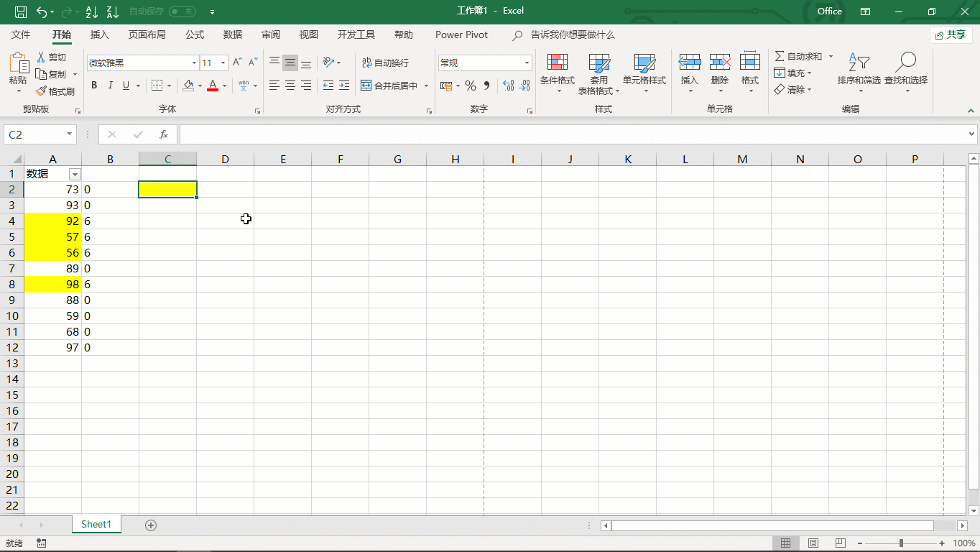Click the formula bar input field
This screenshot has height=552, width=980.
[x=572, y=134]
